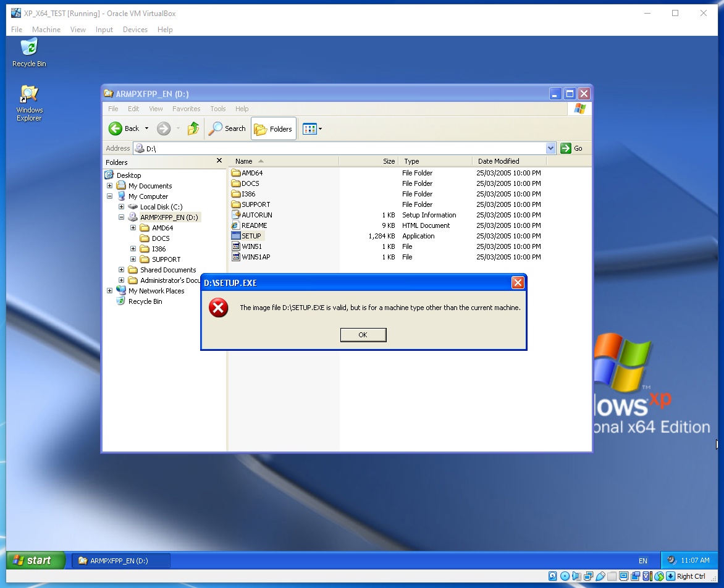Image resolution: width=724 pixels, height=588 pixels.
Task: Click the recording indicator in VirtualBox status bar
Action: point(635,576)
